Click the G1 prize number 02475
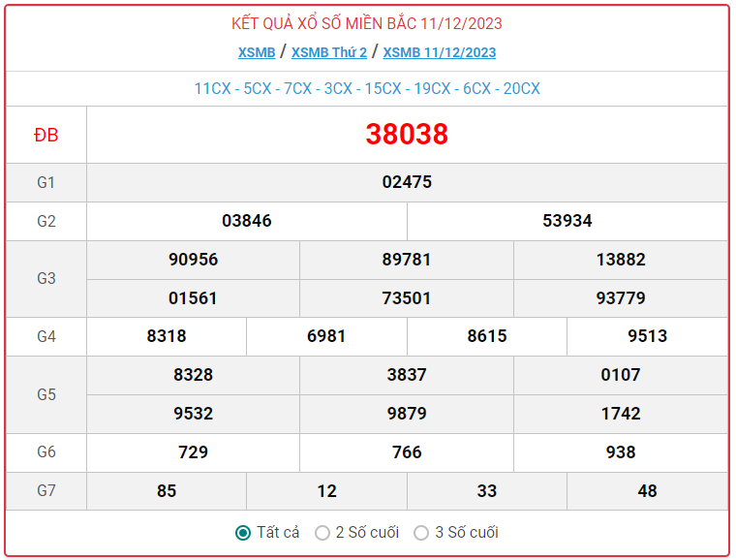 (x=407, y=182)
